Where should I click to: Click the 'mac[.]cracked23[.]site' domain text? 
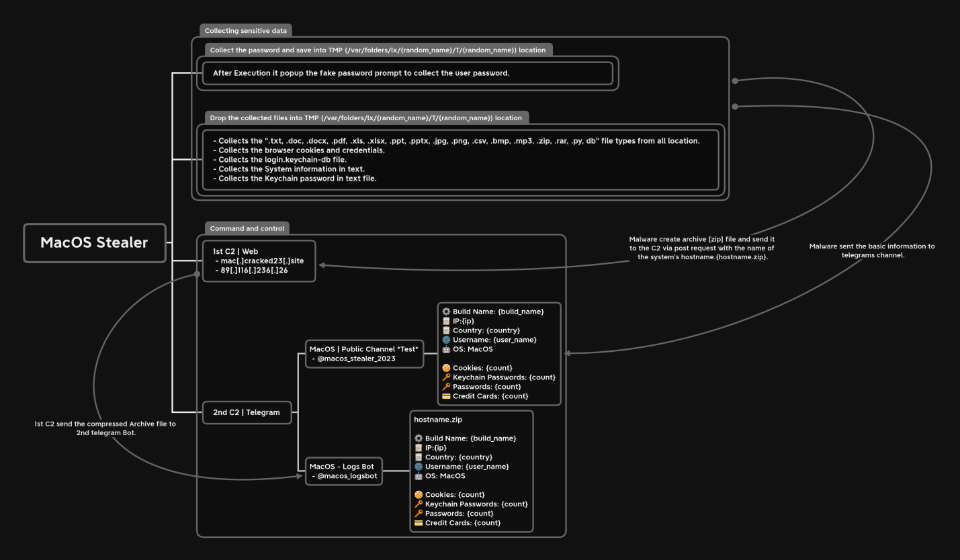262,261
